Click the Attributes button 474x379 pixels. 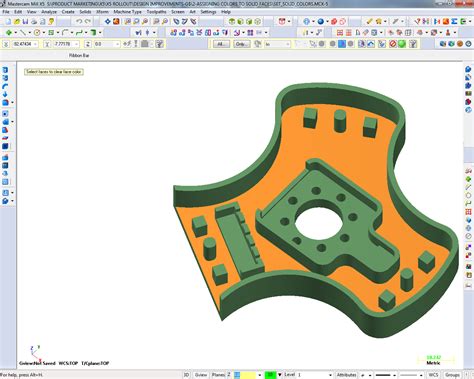click(346, 375)
